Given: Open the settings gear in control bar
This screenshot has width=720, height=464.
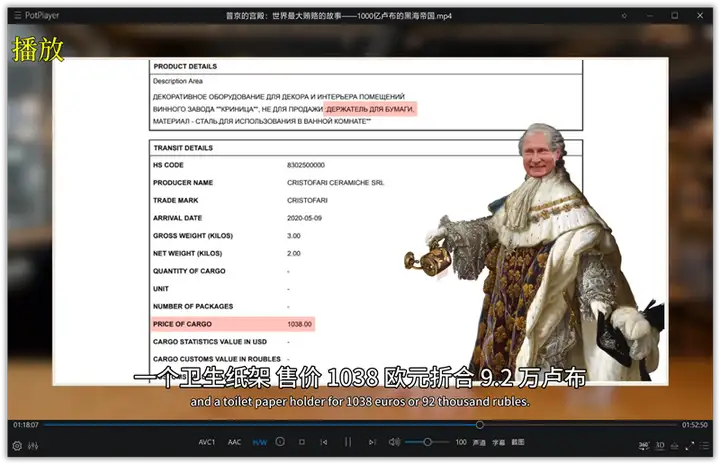Looking at the screenshot, I should click(17, 446).
